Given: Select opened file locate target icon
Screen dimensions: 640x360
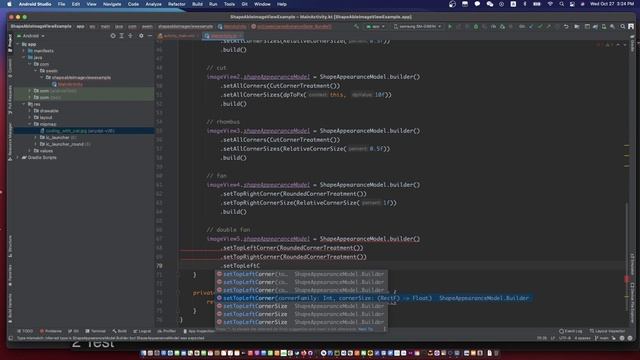Looking at the screenshot, I should [113, 36].
